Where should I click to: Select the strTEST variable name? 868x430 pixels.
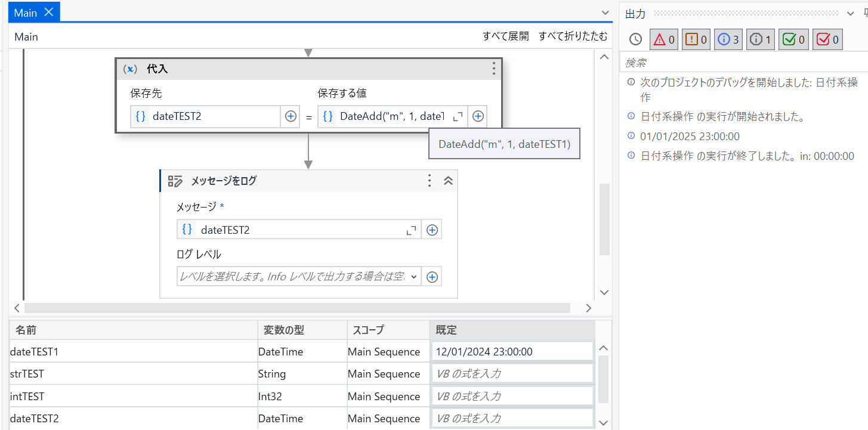pos(27,374)
